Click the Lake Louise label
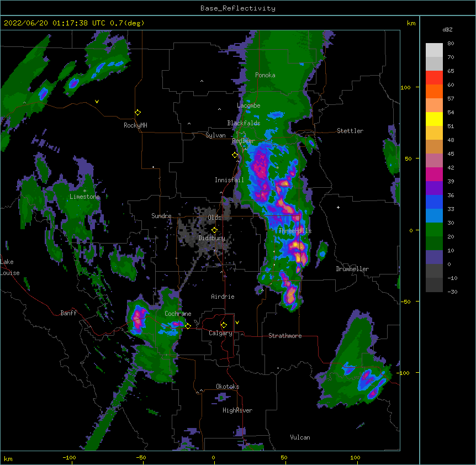476x465 pixels. point(10,267)
